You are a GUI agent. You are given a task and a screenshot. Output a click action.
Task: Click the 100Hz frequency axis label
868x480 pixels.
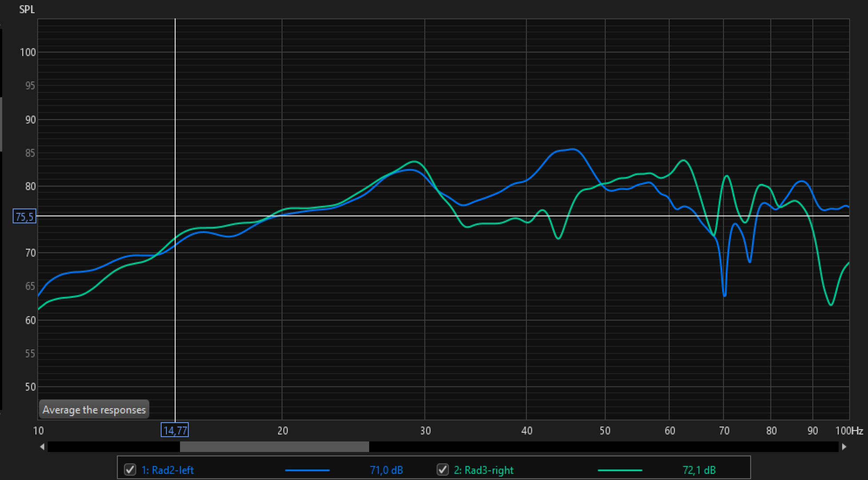(x=849, y=430)
